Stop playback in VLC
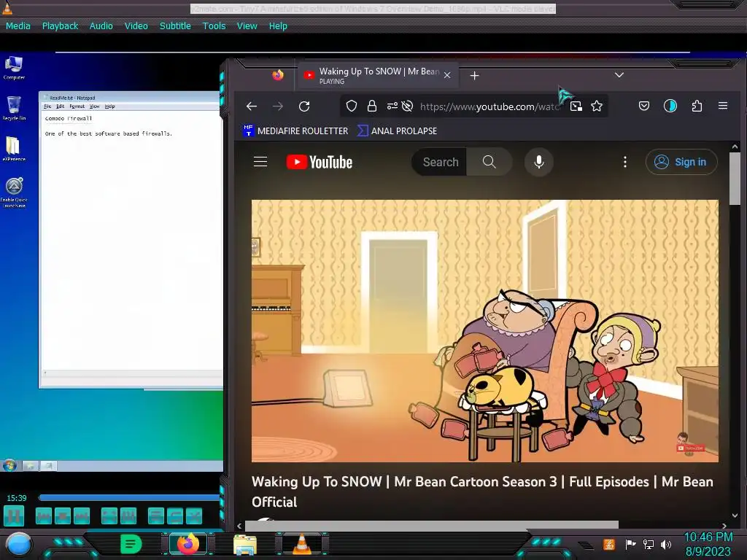747x560 pixels. pyautogui.click(x=63, y=516)
